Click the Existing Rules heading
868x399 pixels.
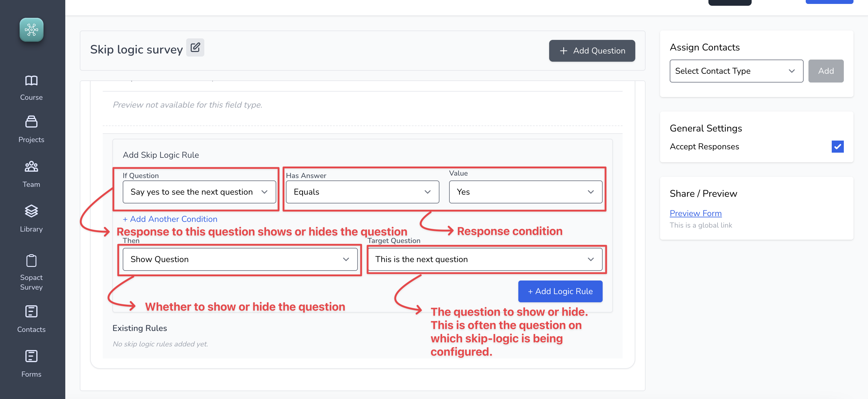pyautogui.click(x=140, y=328)
